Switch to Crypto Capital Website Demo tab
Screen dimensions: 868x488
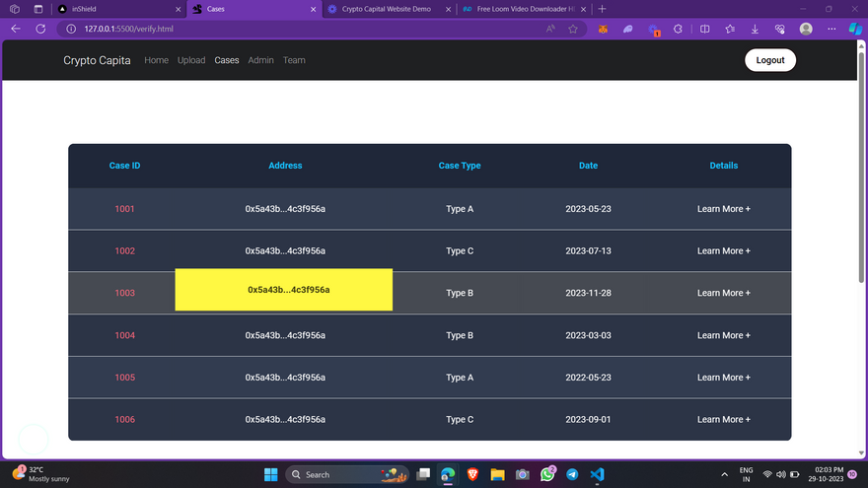point(386,9)
